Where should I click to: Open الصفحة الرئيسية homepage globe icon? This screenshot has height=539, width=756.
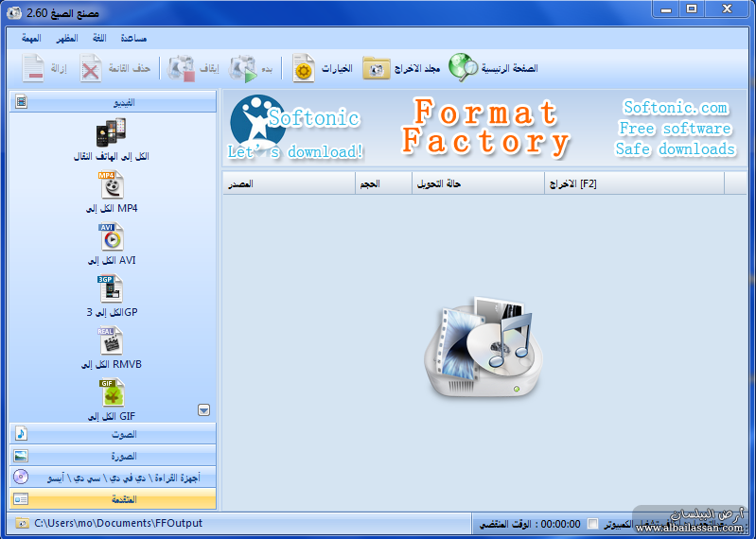(463, 67)
